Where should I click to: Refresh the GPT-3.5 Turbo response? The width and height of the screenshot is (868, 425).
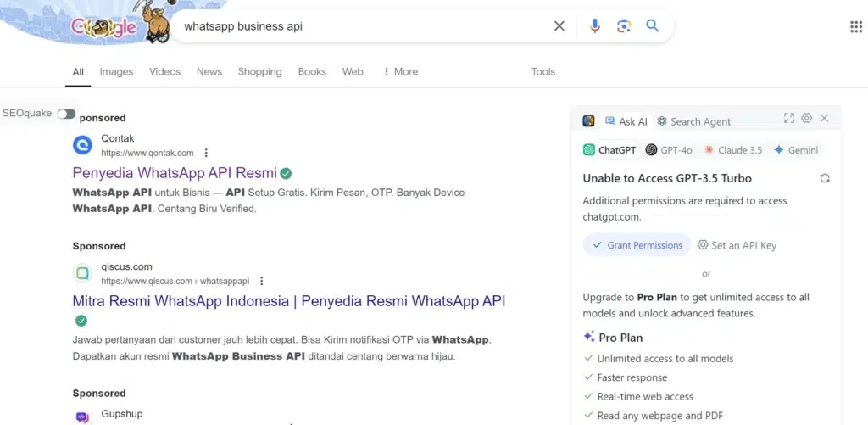coord(825,178)
